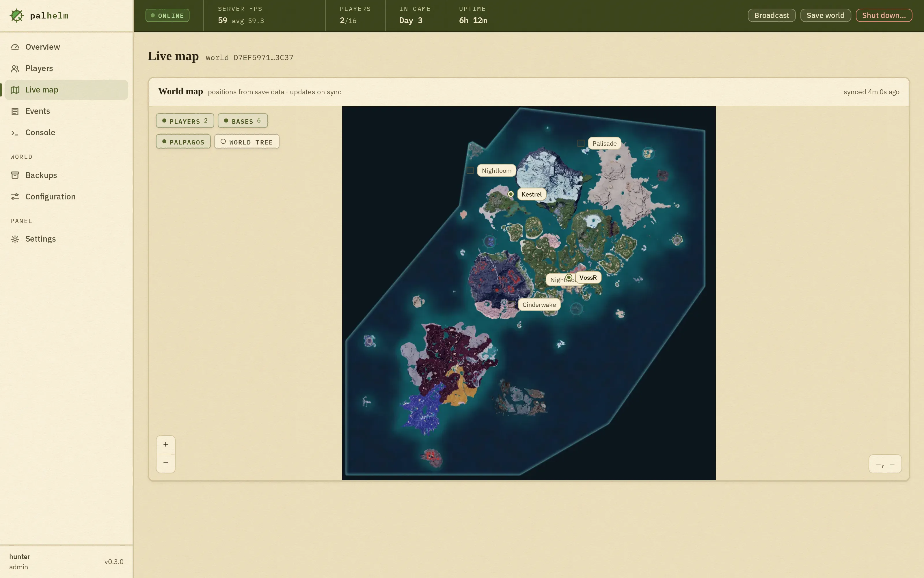Click the Uptime 6h 12m value
This screenshot has width=924, height=578.
coord(473,20)
